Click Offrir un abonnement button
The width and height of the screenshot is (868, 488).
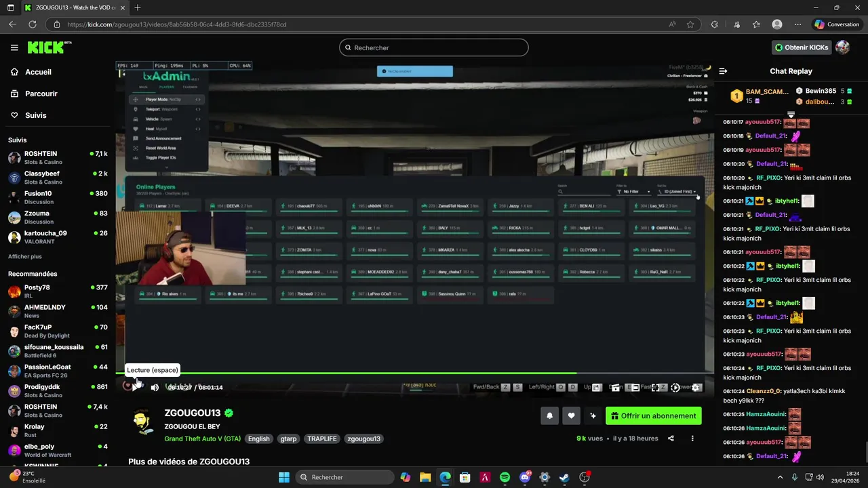coord(654,415)
